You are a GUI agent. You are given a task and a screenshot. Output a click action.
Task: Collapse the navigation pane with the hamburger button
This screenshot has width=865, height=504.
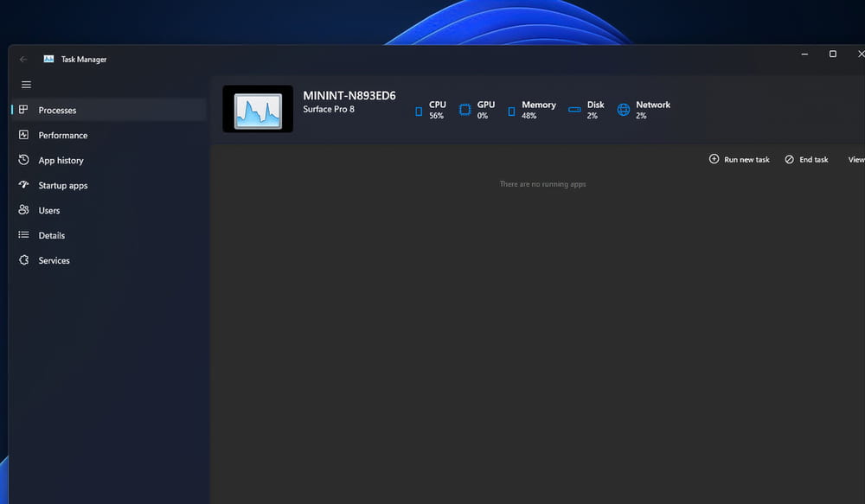[x=26, y=85]
